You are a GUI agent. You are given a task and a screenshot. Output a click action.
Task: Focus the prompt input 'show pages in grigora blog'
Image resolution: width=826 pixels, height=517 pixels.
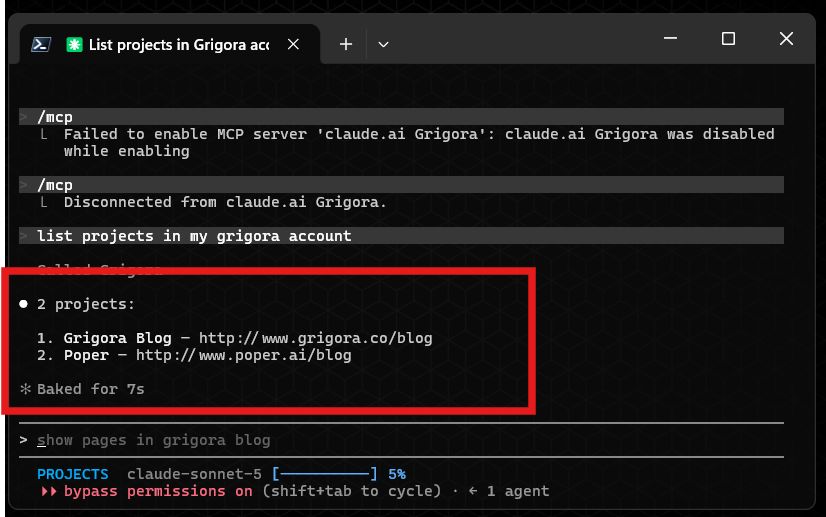coord(401,440)
